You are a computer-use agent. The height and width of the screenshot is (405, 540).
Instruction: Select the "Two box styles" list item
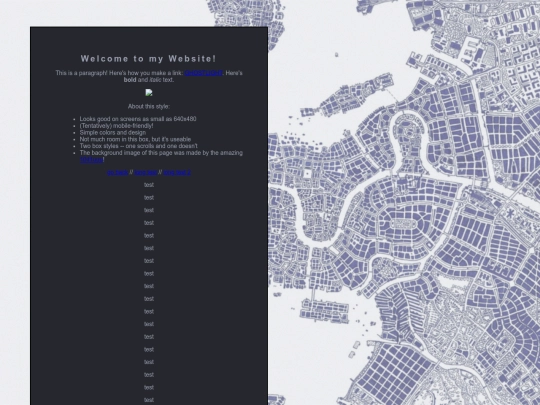click(138, 146)
